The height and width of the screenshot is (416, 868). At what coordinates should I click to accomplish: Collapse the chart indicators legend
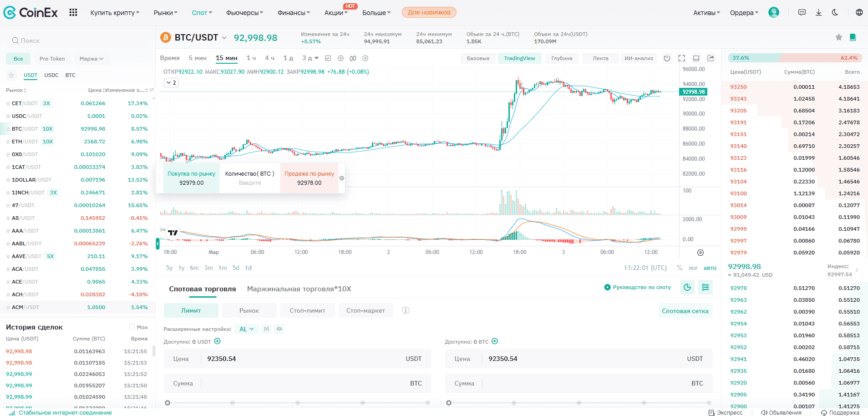(x=171, y=82)
